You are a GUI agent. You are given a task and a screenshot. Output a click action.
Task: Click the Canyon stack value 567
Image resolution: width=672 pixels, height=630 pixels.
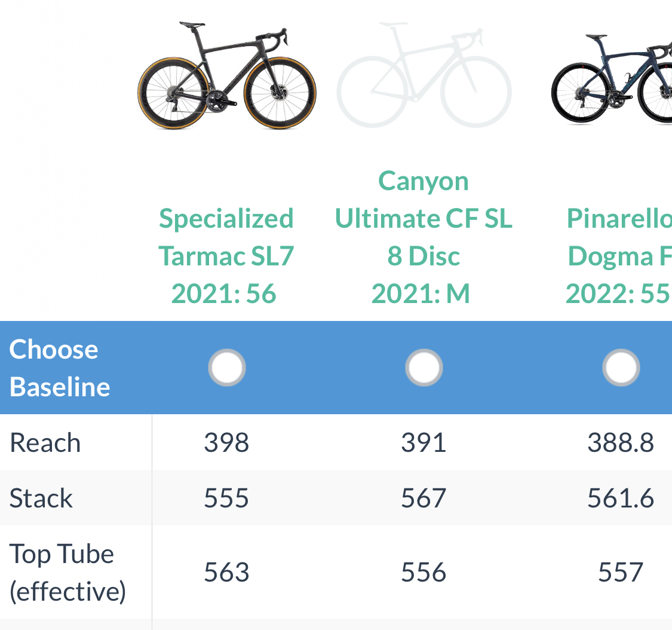point(424,499)
